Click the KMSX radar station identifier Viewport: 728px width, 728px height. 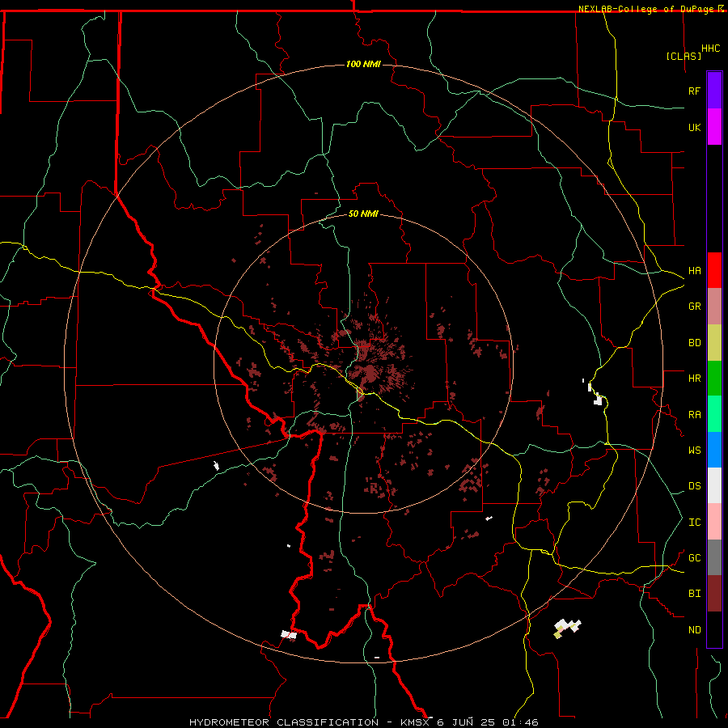coord(415,722)
